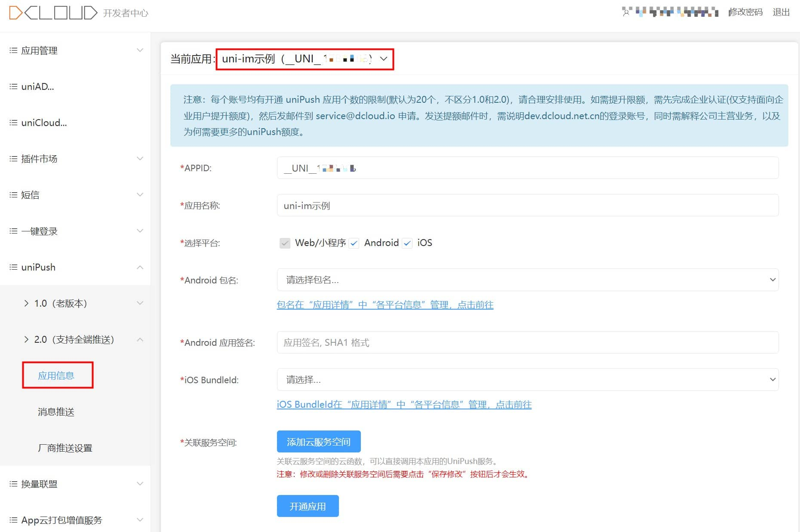Screen dimensions: 800x532
Task: Click the 退出 logout link
Action: pyautogui.click(x=781, y=12)
